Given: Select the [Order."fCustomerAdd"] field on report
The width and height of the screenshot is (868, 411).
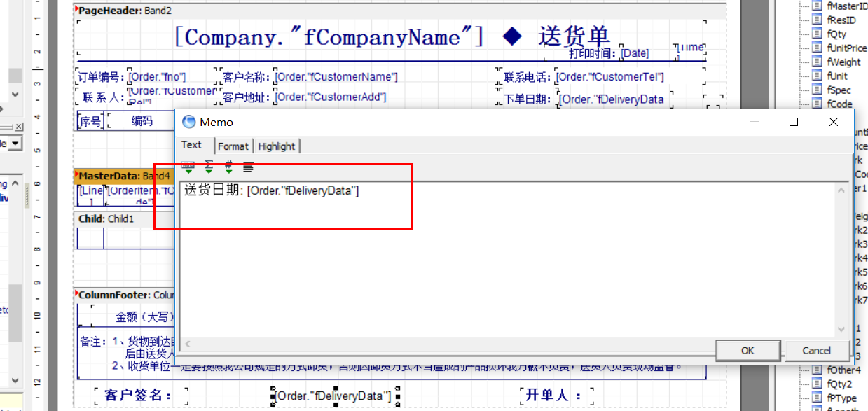Looking at the screenshot, I should tap(331, 97).
